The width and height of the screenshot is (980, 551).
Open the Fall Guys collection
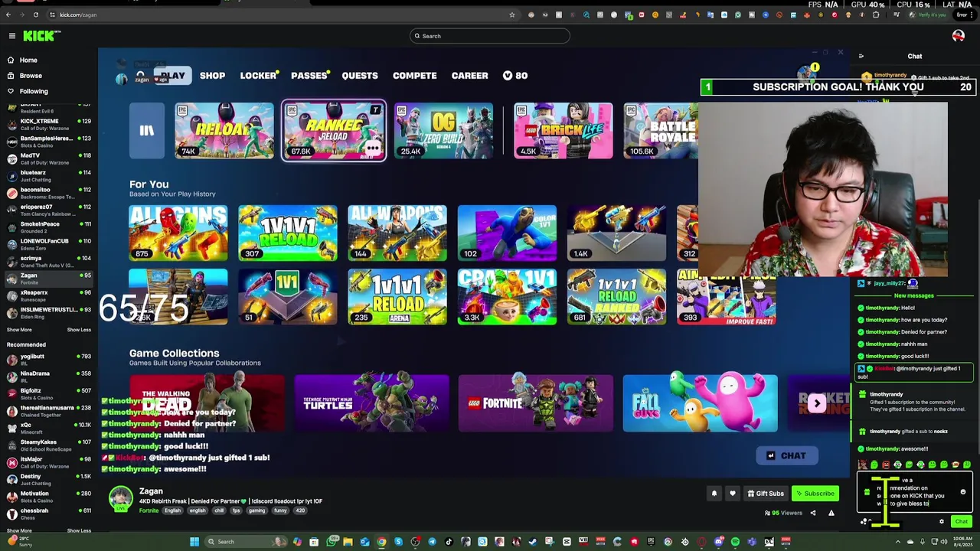tap(700, 403)
